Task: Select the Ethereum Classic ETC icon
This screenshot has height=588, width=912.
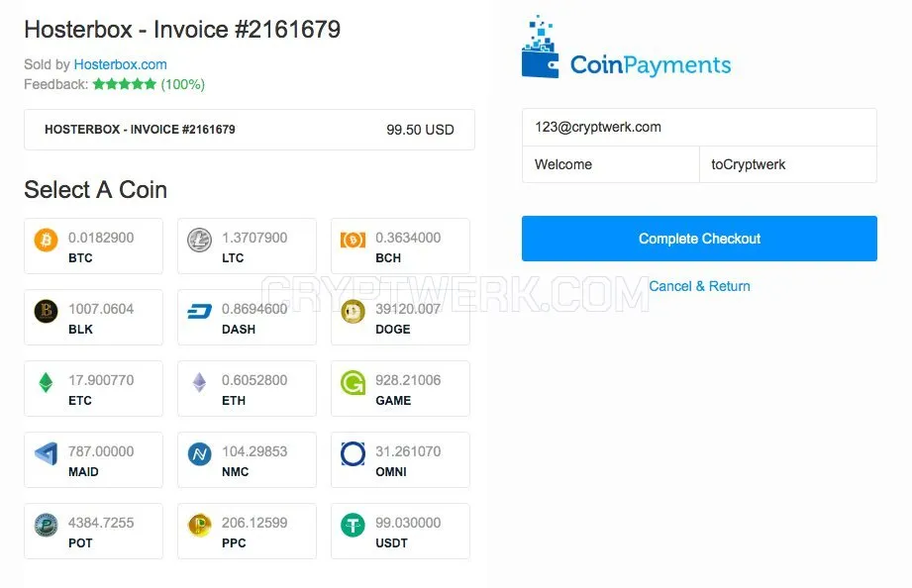Action: [x=46, y=383]
